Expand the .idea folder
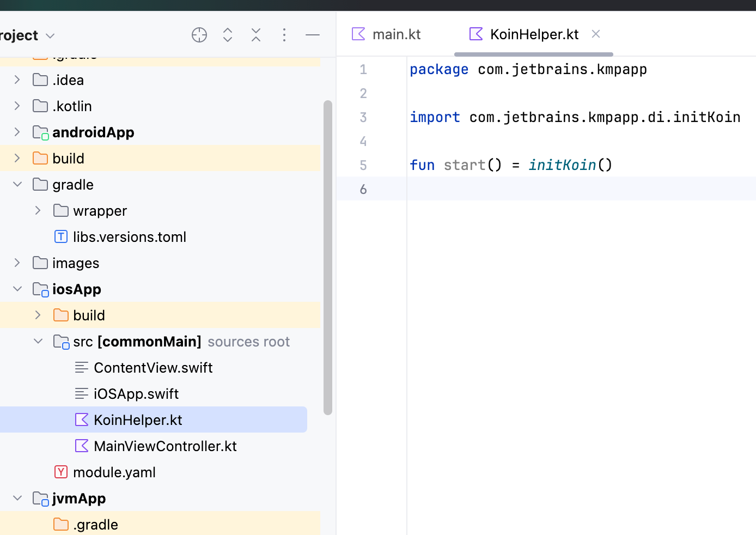This screenshot has height=535, width=756. click(x=17, y=80)
